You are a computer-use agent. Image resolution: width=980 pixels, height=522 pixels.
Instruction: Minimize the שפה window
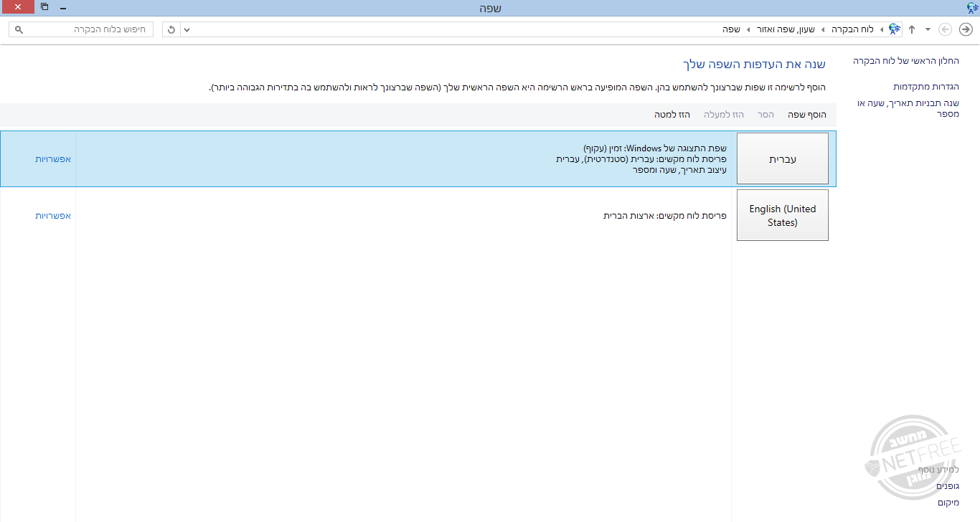click(x=63, y=7)
